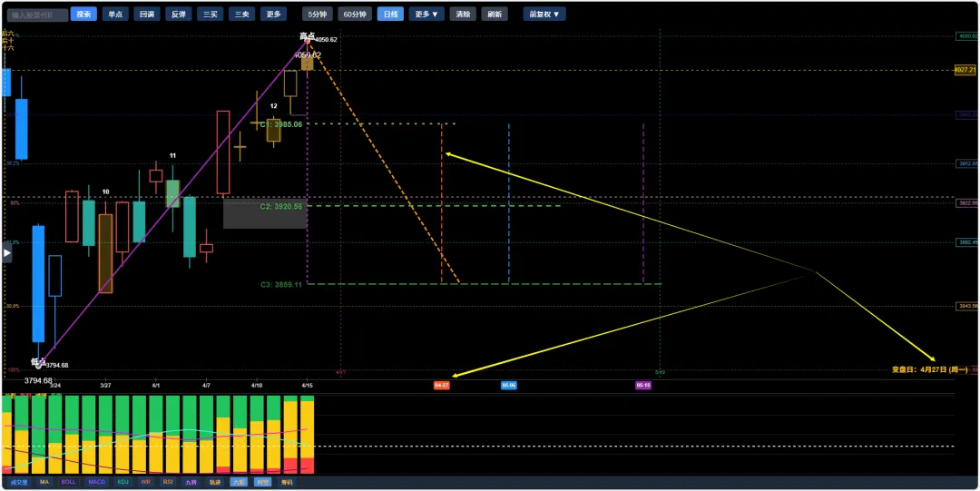This screenshot has height=491, width=980.
Task: Click the stock code input field
Action: click(x=37, y=15)
